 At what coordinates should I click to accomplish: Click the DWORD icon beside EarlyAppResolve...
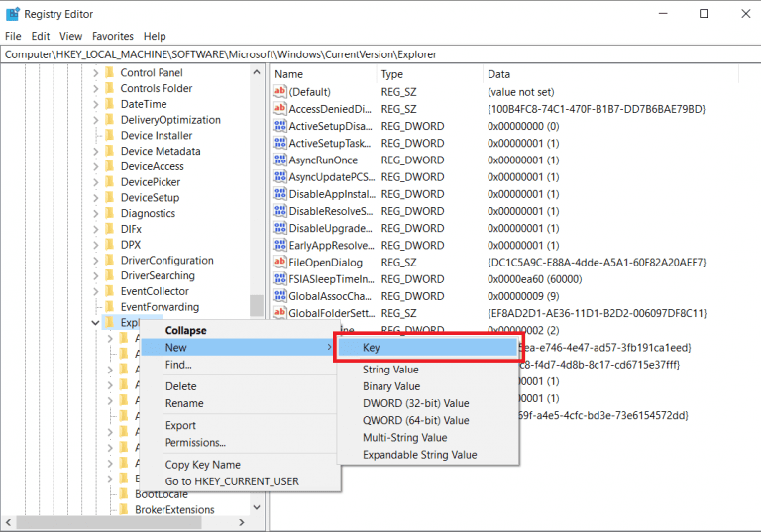pyautogui.click(x=280, y=244)
